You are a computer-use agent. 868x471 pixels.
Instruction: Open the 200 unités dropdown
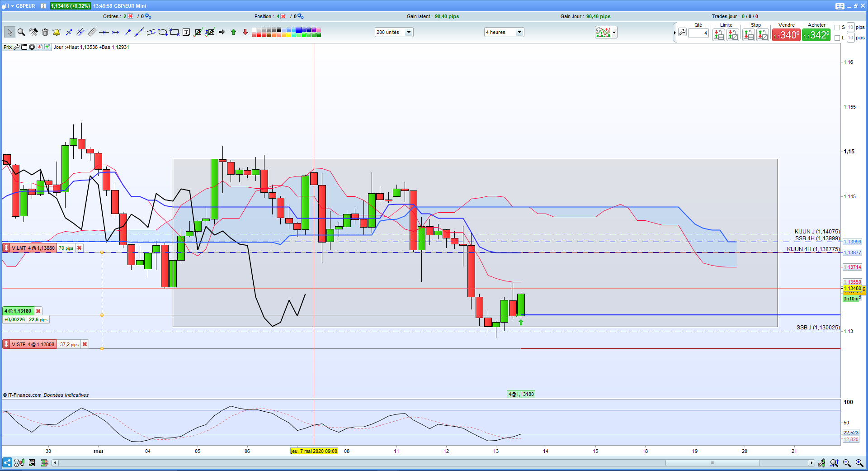[394, 32]
